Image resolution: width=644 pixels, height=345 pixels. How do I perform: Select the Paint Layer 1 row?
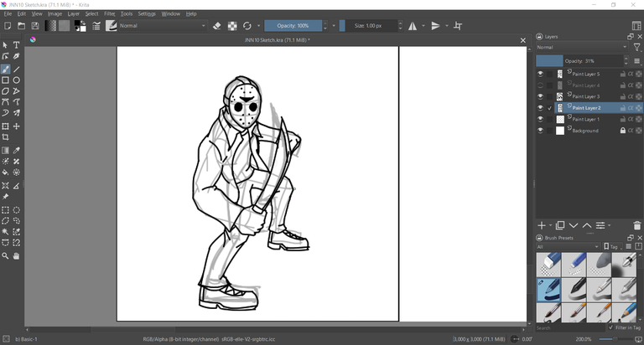click(598, 119)
